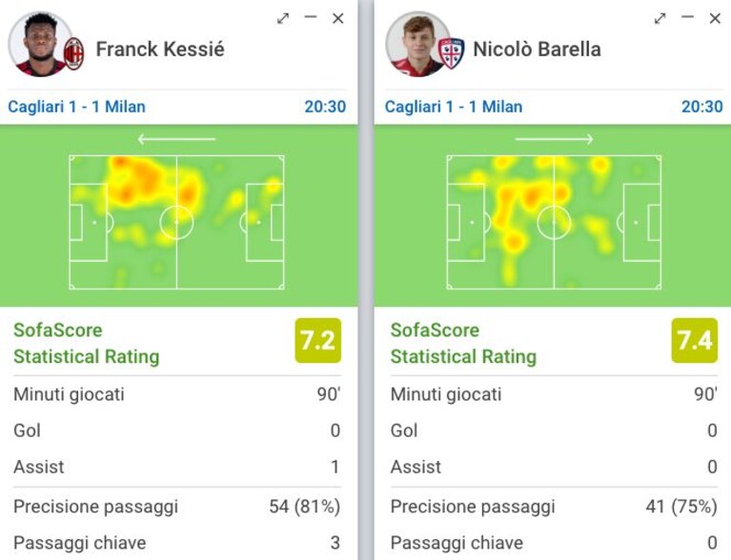This screenshot has height=560, width=731.
Task: Click the Franck Kessié name heading
Action: tap(160, 50)
